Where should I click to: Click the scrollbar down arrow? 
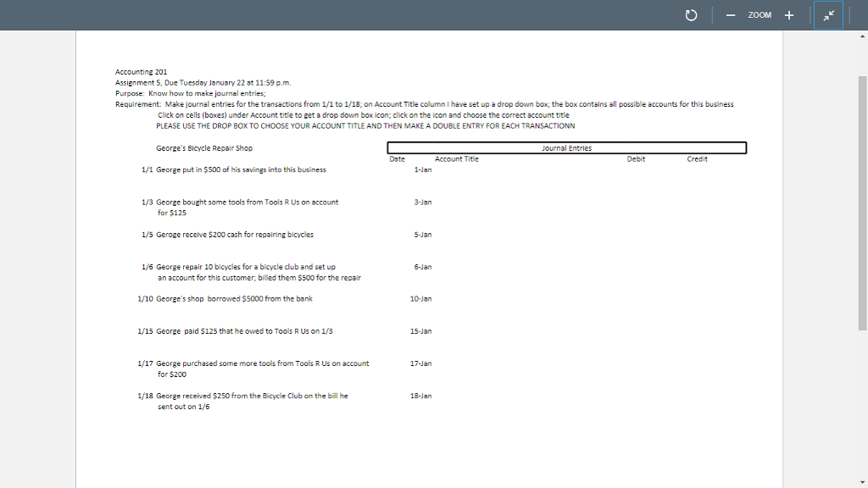pyautogui.click(x=862, y=482)
